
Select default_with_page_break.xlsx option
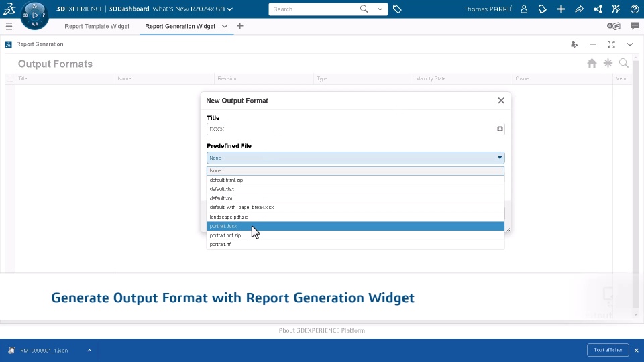[356, 208]
